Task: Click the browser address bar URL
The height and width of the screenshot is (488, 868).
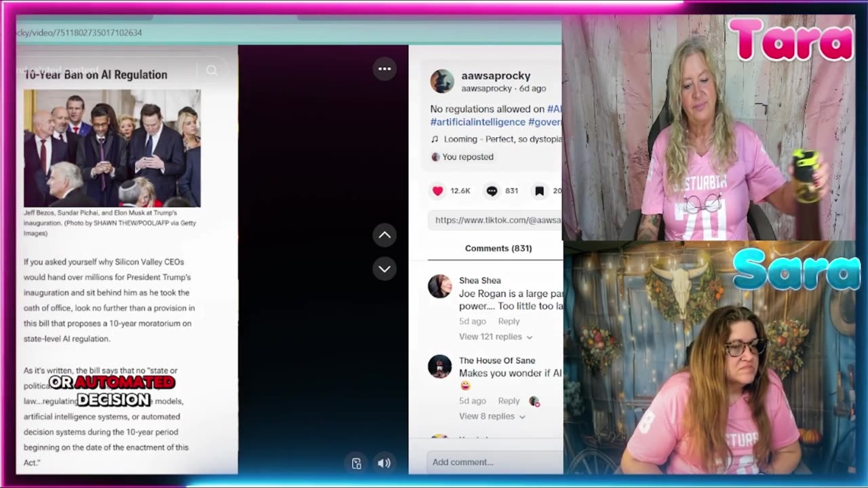Action: point(79,33)
